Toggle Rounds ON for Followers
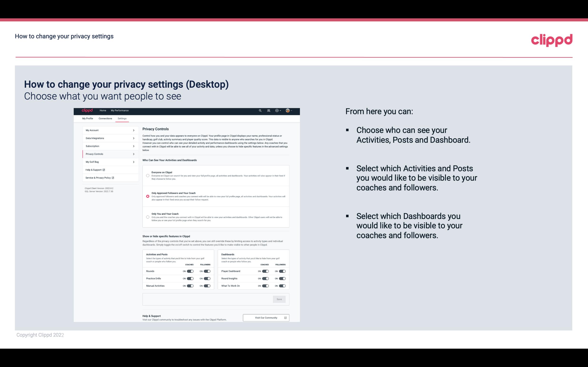This screenshot has width=588, height=367. point(207,271)
